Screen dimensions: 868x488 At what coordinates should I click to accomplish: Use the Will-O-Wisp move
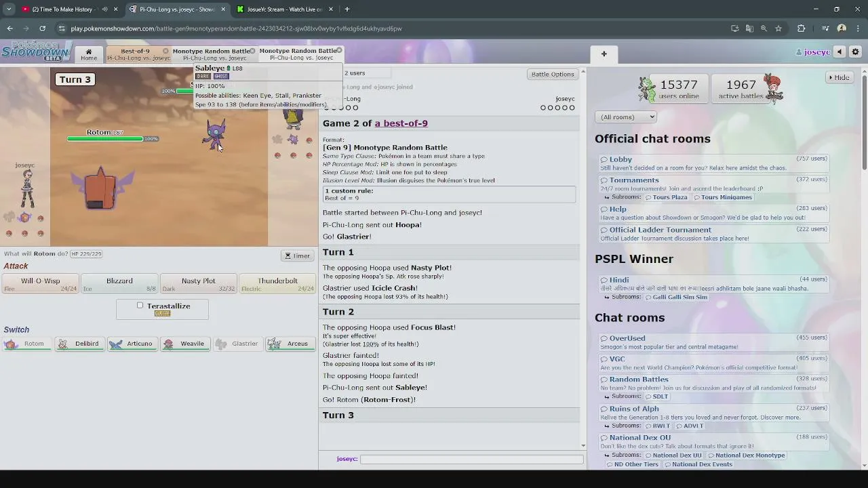(x=41, y=284)
